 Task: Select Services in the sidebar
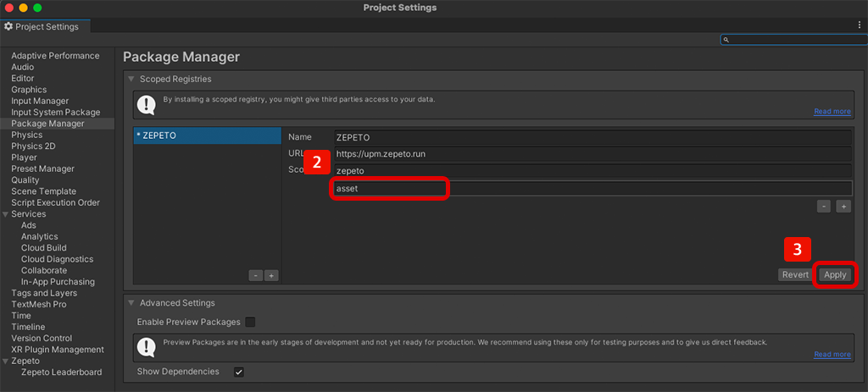coord(28,214)
